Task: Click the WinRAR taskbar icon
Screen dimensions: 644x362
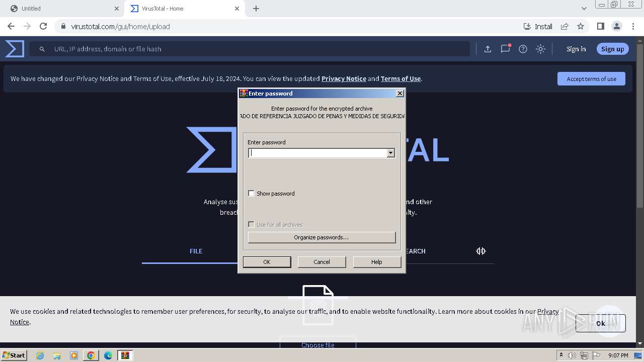Action: [x=125, y=355]
